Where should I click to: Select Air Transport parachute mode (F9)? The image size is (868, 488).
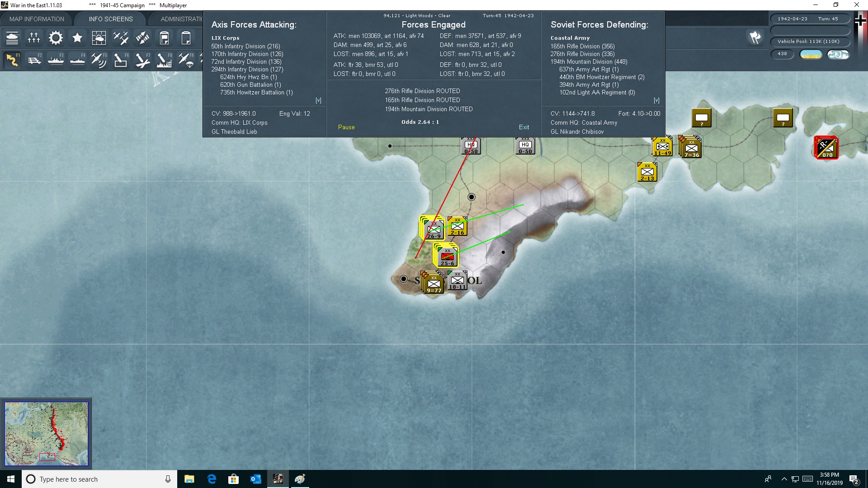pos(186,60)
